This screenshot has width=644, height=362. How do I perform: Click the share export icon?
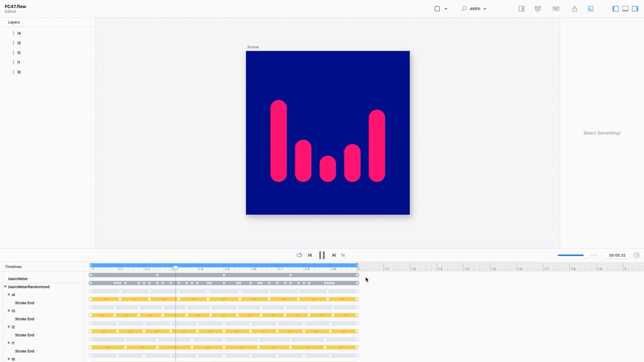pyautogui.click(x=575, y=9)
